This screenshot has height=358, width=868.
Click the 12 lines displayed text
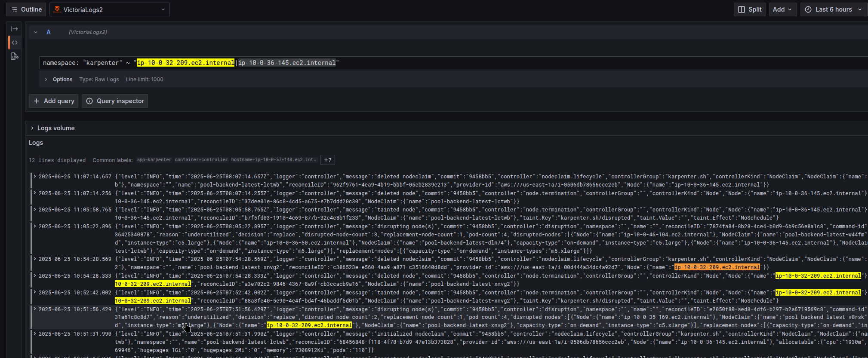57,160
